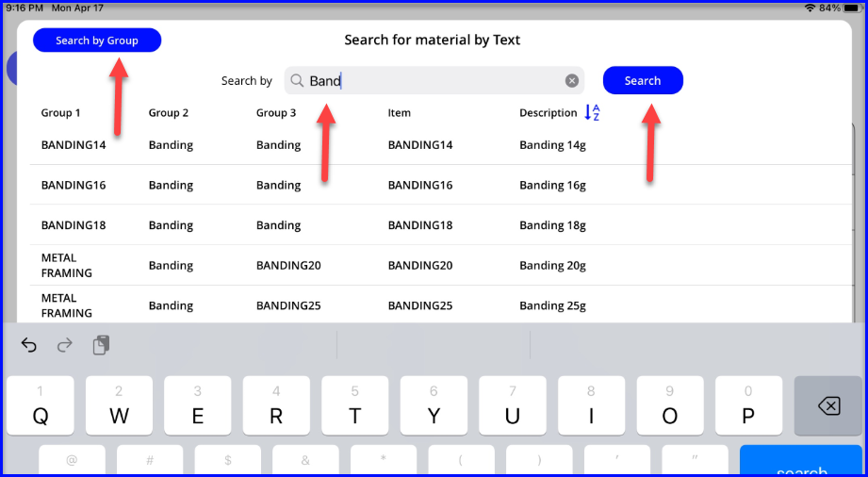Check the Wi-Fi icon in status bar
The image size is (868, 477).
[x=811, y=8]
